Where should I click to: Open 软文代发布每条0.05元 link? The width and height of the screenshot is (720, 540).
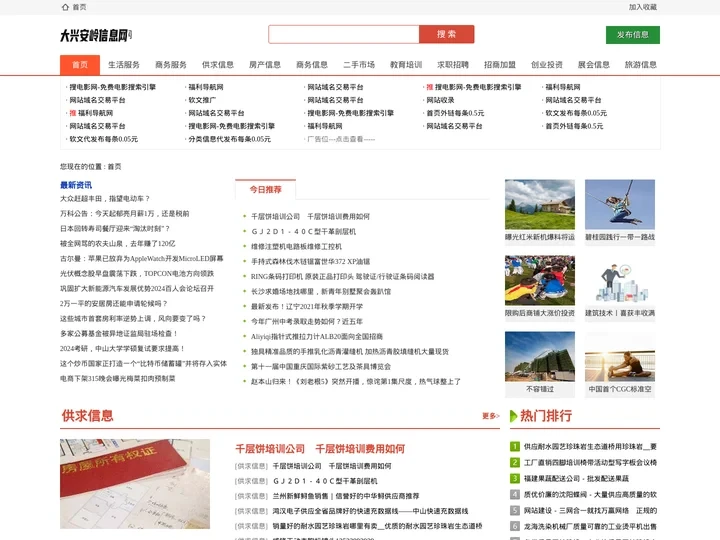pyautogui.click(x=103, y=139)
